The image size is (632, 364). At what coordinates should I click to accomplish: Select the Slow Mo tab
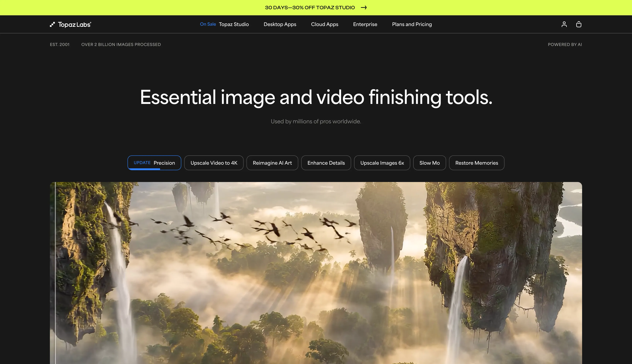[x=429, y=163]
